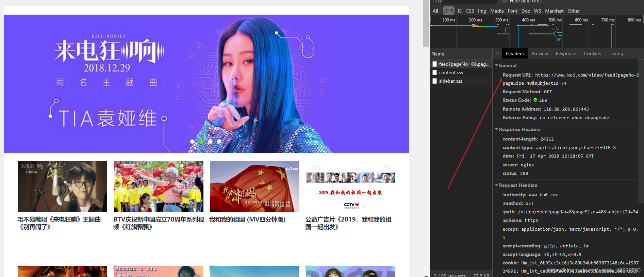
Task: Click the Status Code 200 value
Action: click(x=543, y=100)
